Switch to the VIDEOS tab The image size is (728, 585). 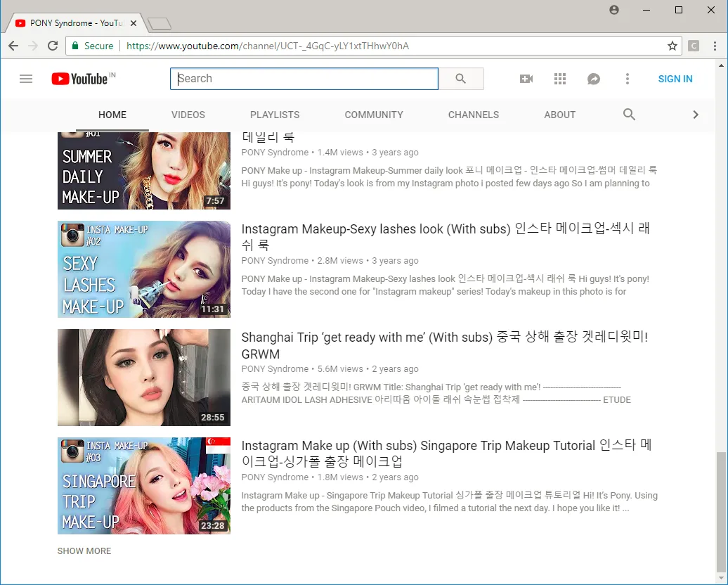click(188, 115)
